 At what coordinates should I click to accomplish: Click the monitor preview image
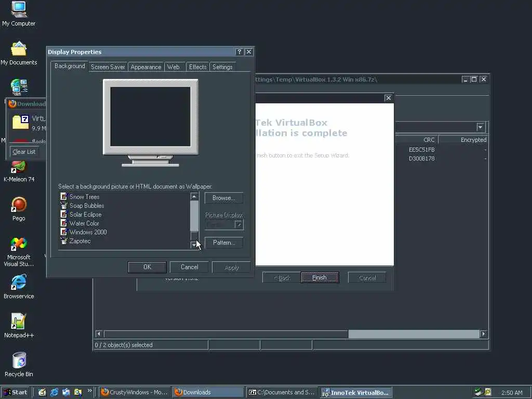click(x=151, y=123)
